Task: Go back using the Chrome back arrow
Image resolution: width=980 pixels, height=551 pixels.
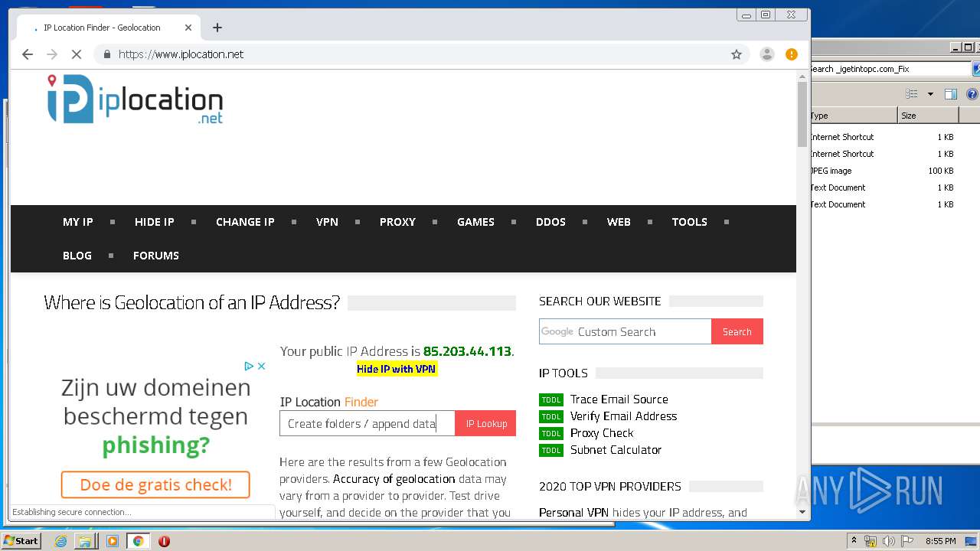Action: click(28, 54)
